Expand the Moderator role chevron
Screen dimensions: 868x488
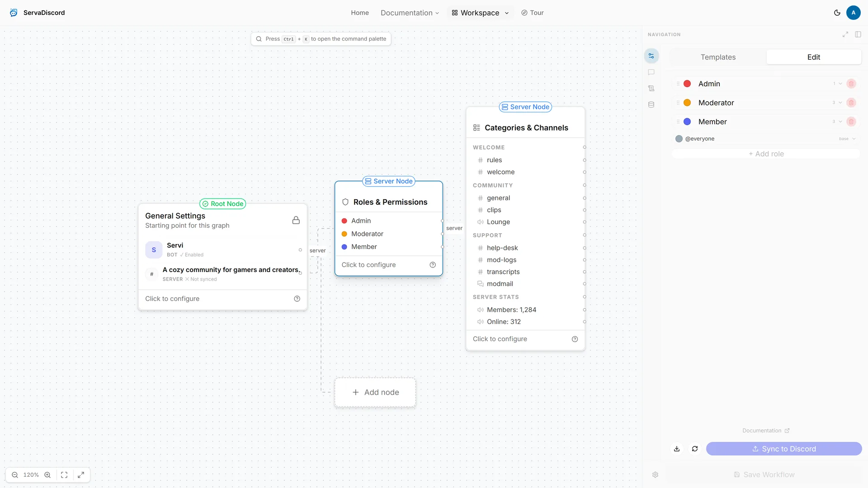pos(840,103)
